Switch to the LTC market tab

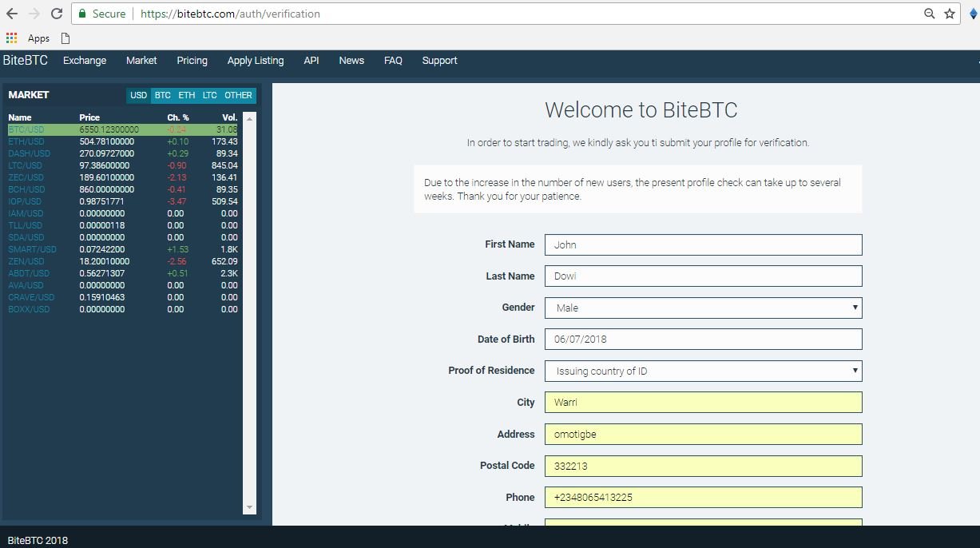[x=209, y=95]
